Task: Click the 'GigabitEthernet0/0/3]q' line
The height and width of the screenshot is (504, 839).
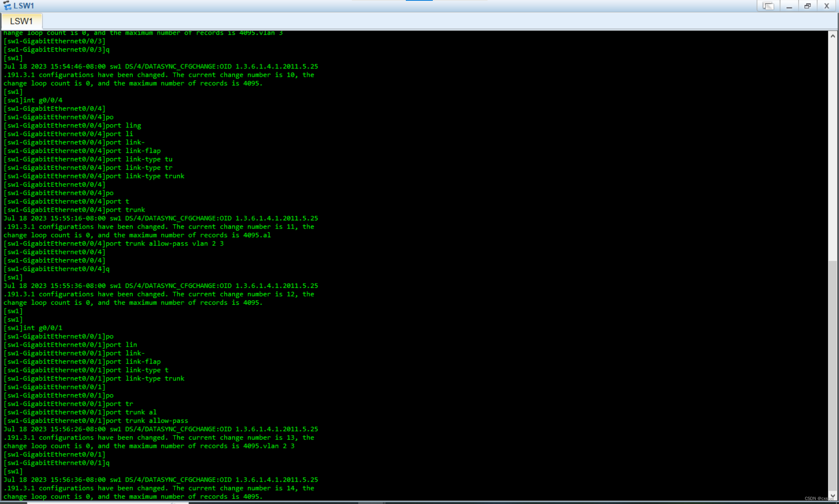Action: (56, 49)
